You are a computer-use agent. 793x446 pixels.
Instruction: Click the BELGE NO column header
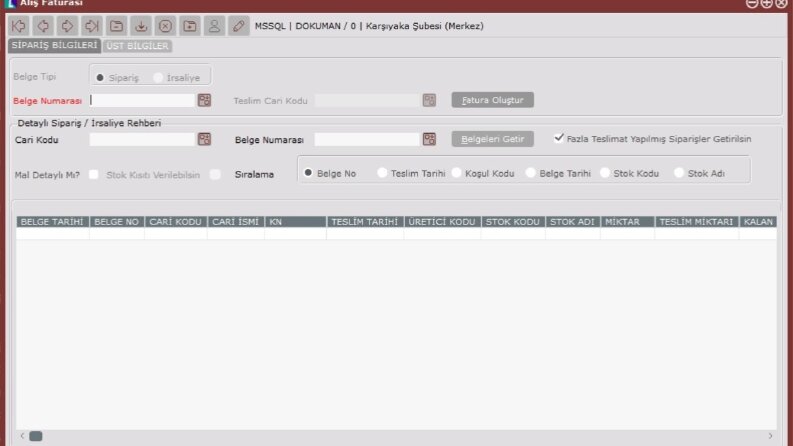point(117,222)
